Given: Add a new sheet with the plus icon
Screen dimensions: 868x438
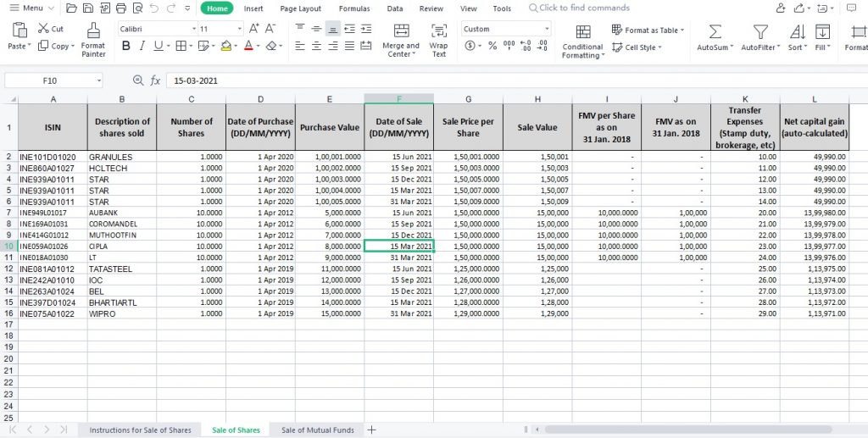Looking at the screenshot, I should tap(371, 430).
